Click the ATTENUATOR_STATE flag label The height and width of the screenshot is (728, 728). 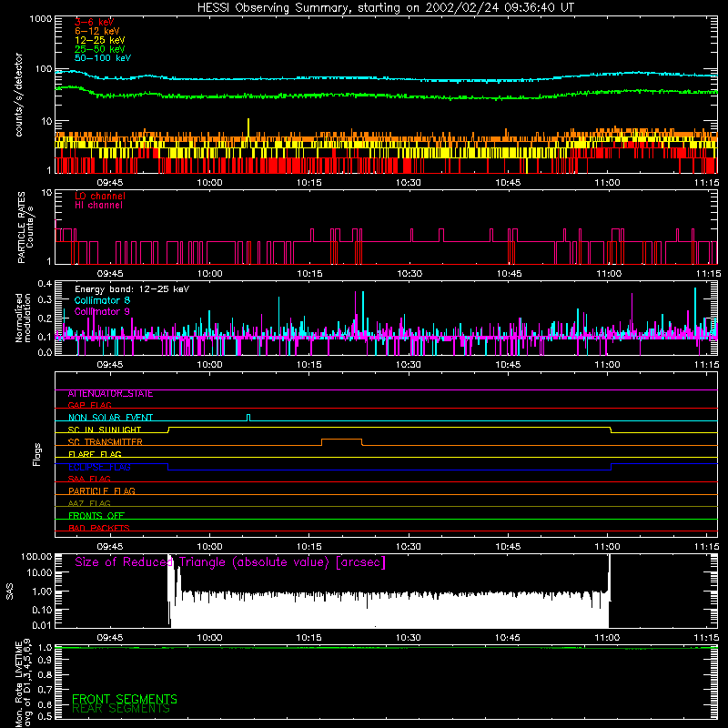(x=110, y=394)
